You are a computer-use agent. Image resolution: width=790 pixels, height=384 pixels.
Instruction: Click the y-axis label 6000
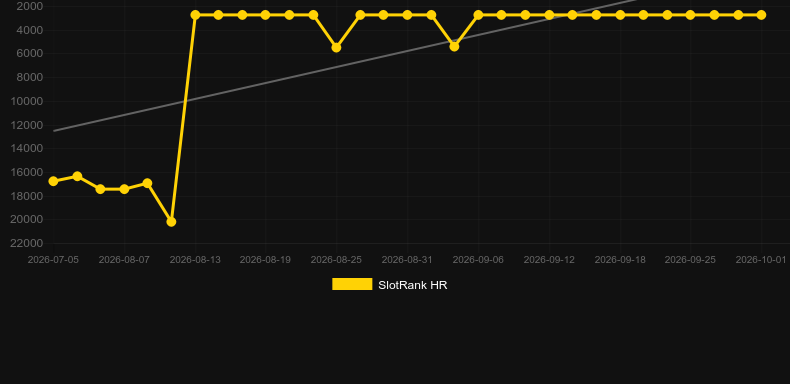[30, 54]
